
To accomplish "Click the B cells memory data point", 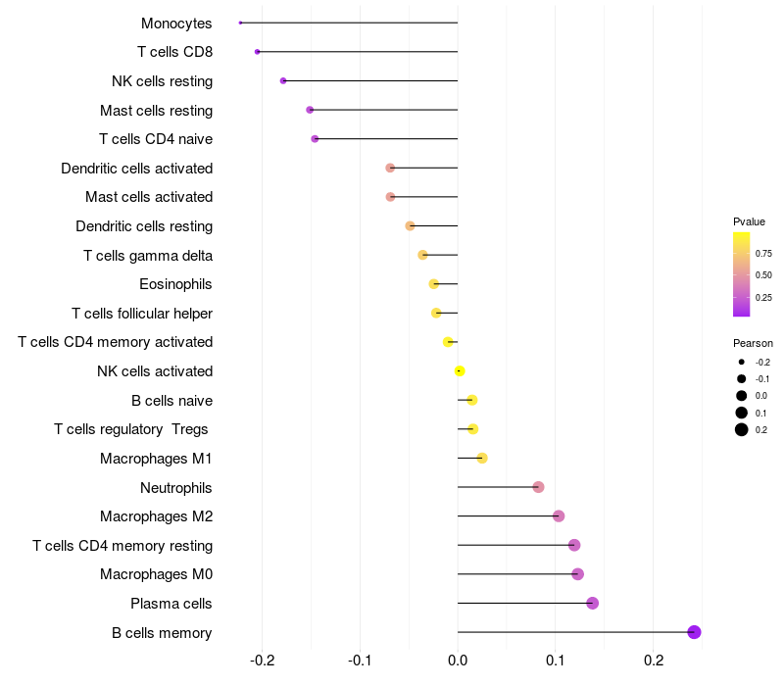I will click(694, 632).
